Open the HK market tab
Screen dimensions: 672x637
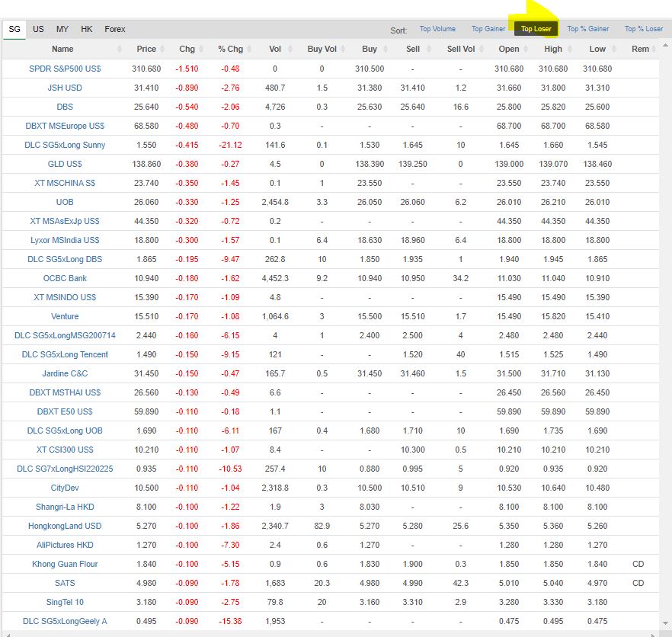pos(87,29)
